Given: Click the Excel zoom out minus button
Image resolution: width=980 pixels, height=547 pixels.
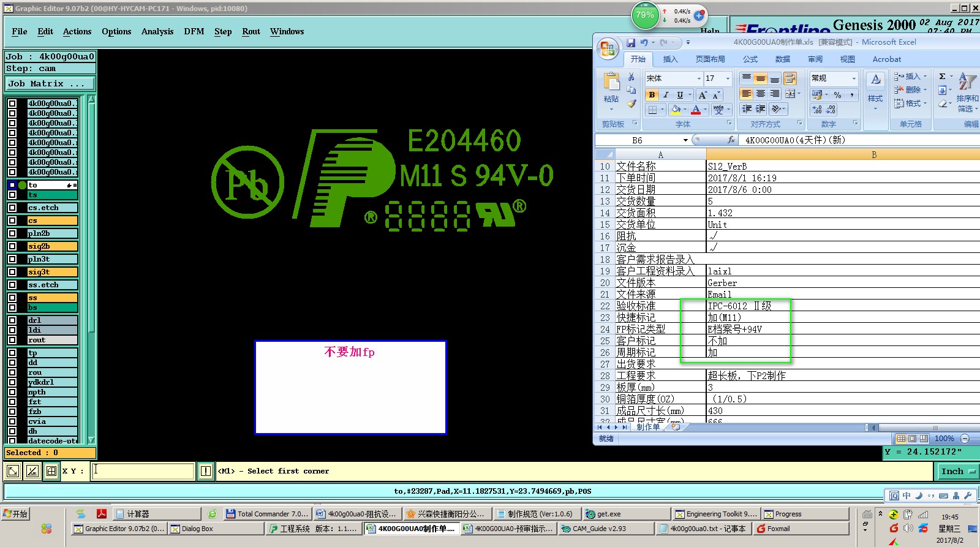Looking at the screenshot, I should pyautogui.click(x=965, y=439).
